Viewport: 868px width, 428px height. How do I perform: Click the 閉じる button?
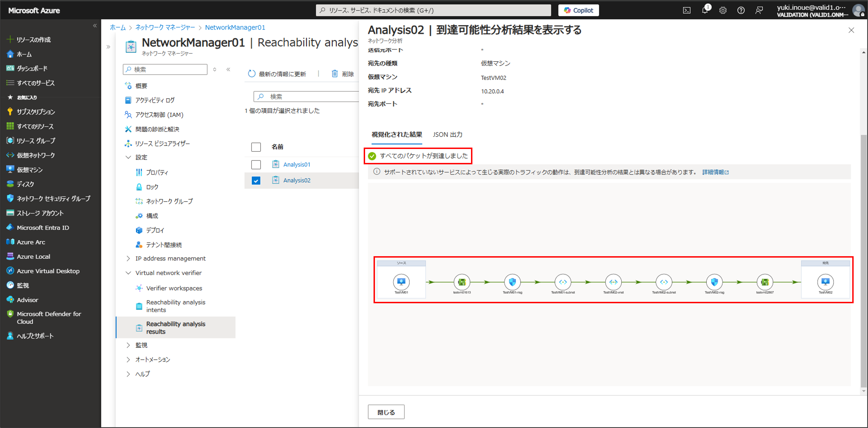tap(386, 412)
